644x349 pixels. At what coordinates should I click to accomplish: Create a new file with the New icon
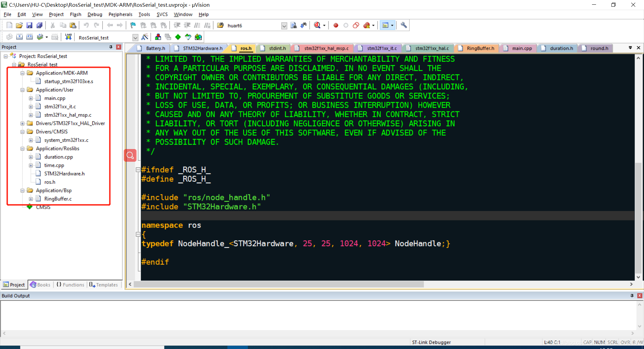point(9,25)
